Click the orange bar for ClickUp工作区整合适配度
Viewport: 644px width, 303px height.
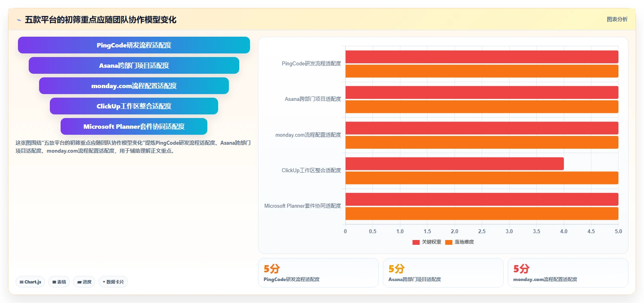tap(482, 178)
